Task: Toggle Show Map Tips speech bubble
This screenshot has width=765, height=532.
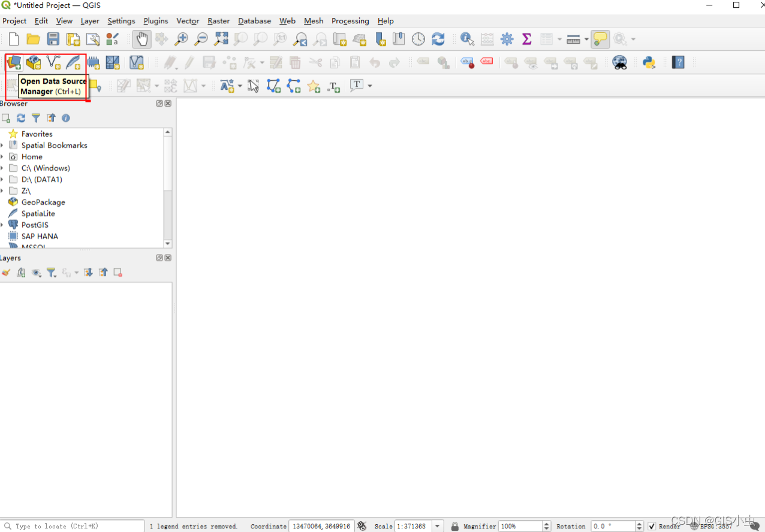Action: pos(600,40)
